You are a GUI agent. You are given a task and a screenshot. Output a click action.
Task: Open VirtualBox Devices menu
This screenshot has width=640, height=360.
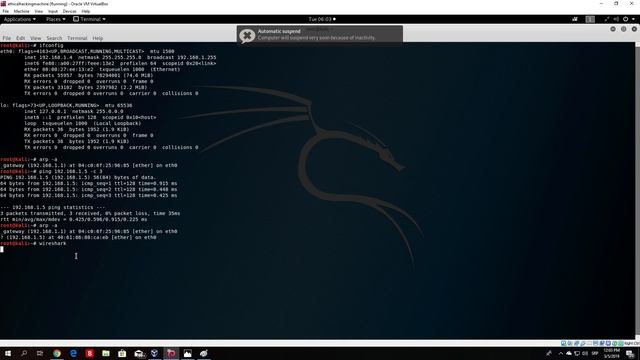click(69, 11)
